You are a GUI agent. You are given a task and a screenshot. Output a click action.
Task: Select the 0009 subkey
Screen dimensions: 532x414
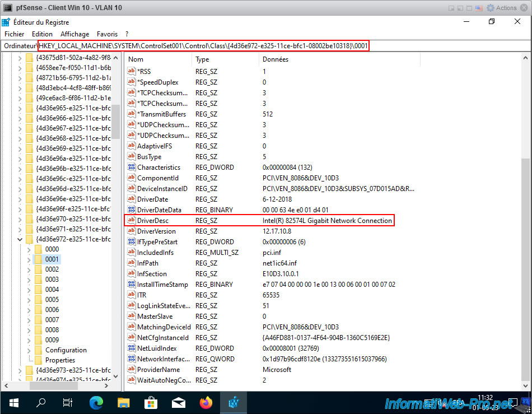[x=52, y=339]
